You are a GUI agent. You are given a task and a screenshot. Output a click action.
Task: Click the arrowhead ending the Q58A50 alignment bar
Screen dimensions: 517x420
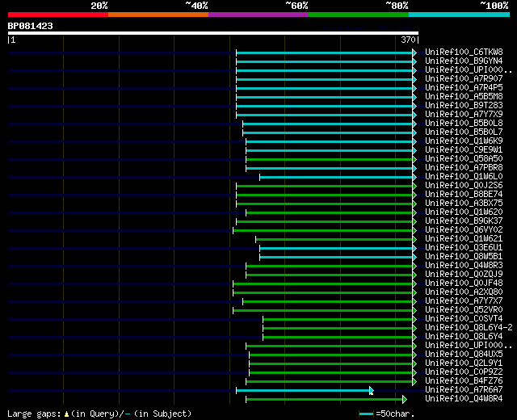coord(414,160)
